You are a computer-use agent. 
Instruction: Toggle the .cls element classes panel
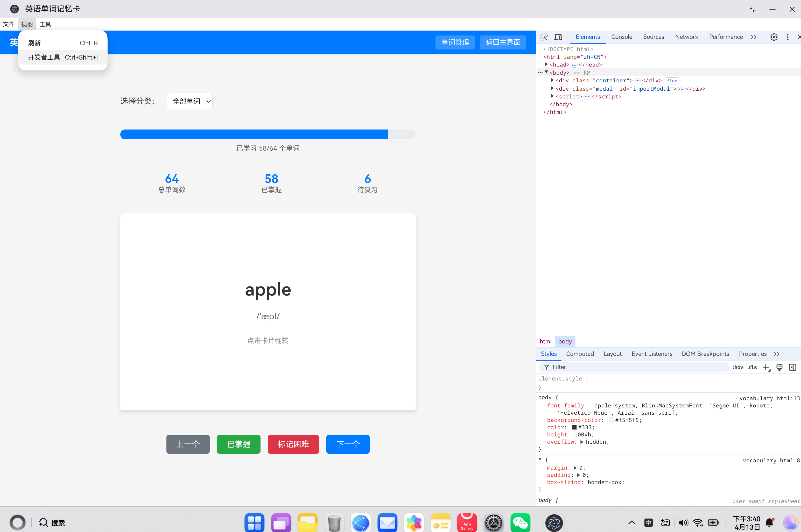coord(752,368)
